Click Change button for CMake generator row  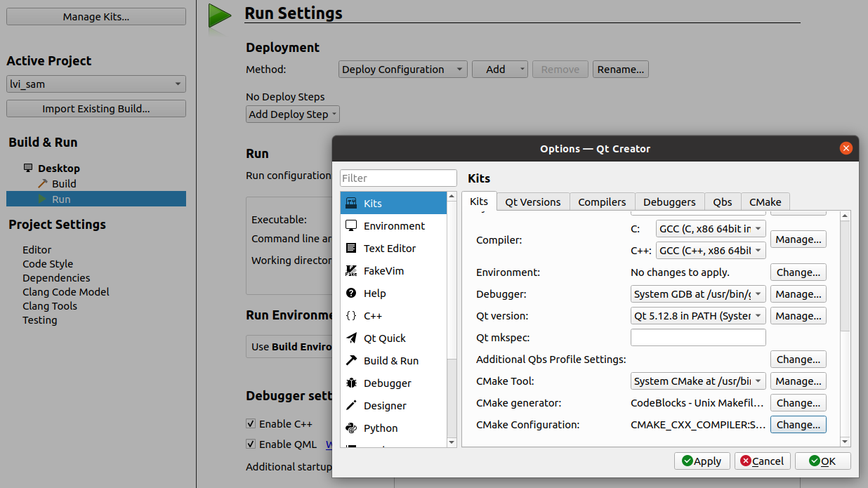(x=798, y=403)
